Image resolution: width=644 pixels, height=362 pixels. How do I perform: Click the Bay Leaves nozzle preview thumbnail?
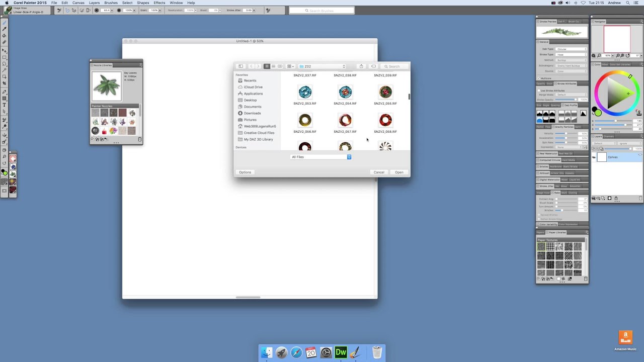[x=106, y=86]
